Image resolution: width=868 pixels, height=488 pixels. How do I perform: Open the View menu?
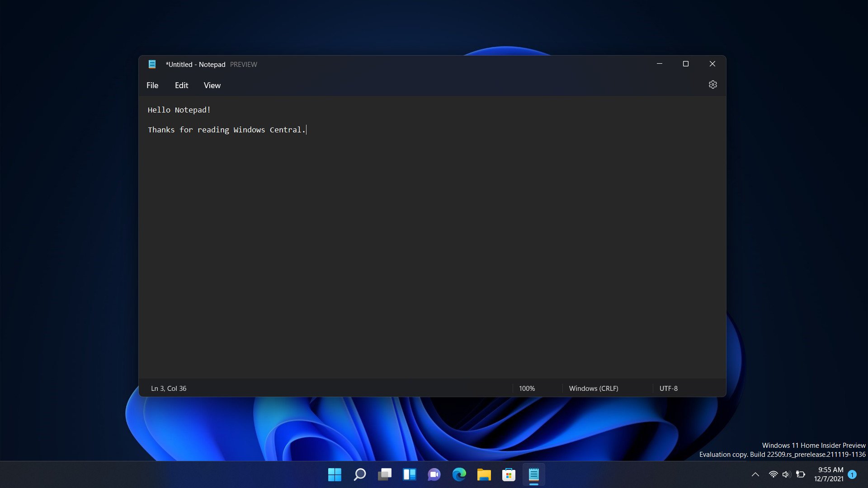[212, 85]
